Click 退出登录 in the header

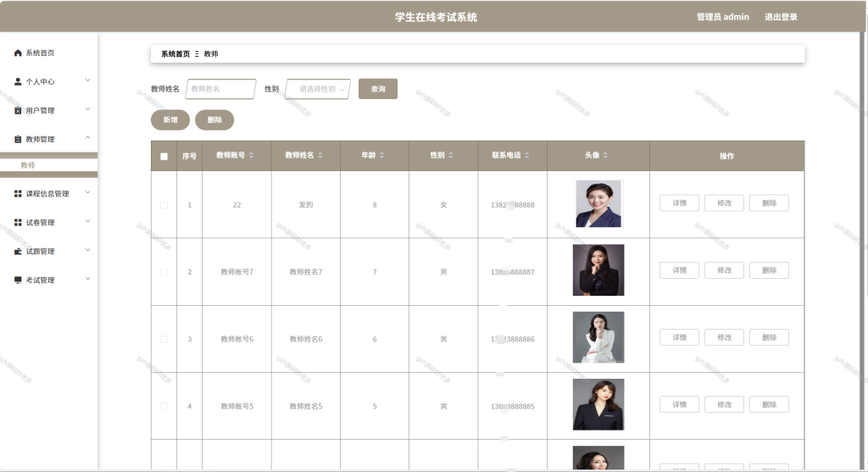coord(781,17)
